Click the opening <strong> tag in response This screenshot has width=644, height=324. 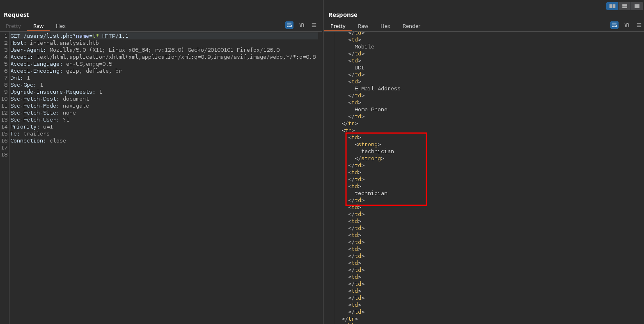point(368,145)
